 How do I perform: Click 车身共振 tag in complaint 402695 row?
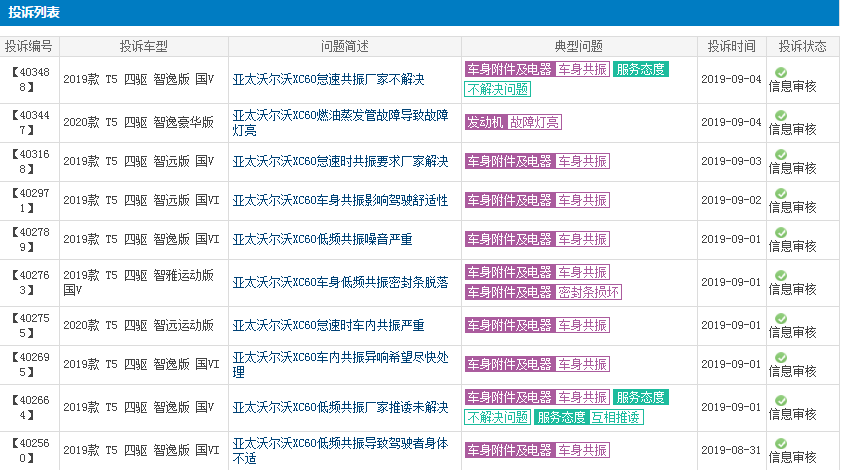tap(582, 364)
